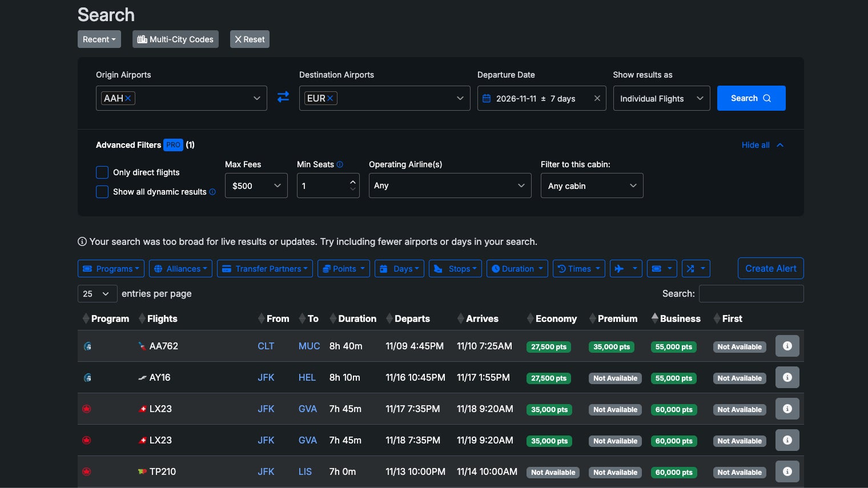
Task: Open the ticket icon filter dropdown
Action: [x=662, y=269]
